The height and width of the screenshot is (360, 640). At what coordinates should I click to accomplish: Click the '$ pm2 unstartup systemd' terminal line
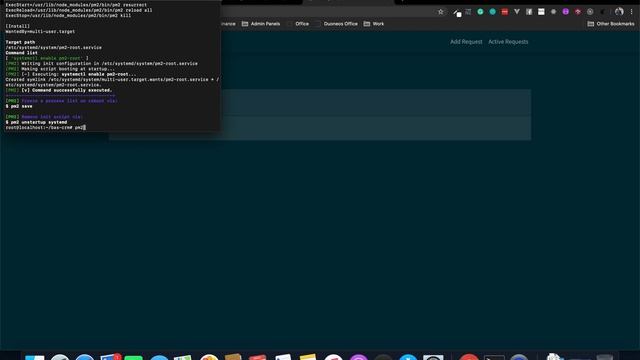tap(36, 122)
